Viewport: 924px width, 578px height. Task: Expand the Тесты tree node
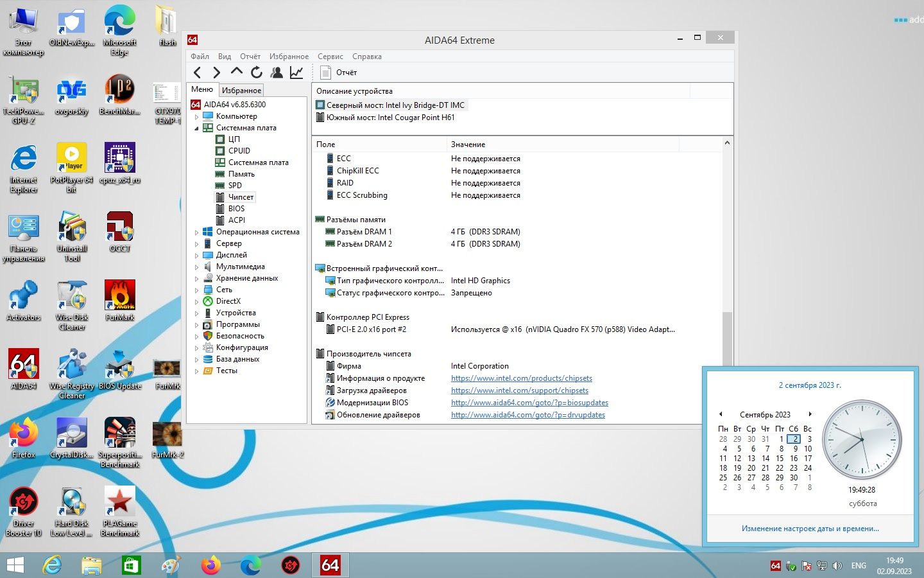coord(197,371)
